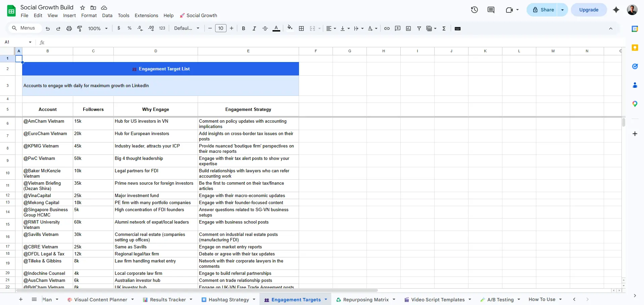Insert a comment from toolbar
Screen dimensions: 644x305
[x=398, y=28]
